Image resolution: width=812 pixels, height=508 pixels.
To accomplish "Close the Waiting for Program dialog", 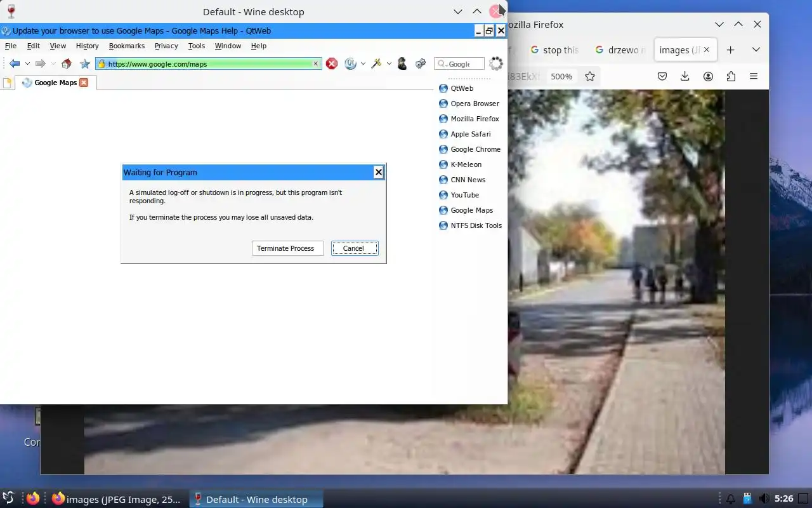I will point(379,172).
